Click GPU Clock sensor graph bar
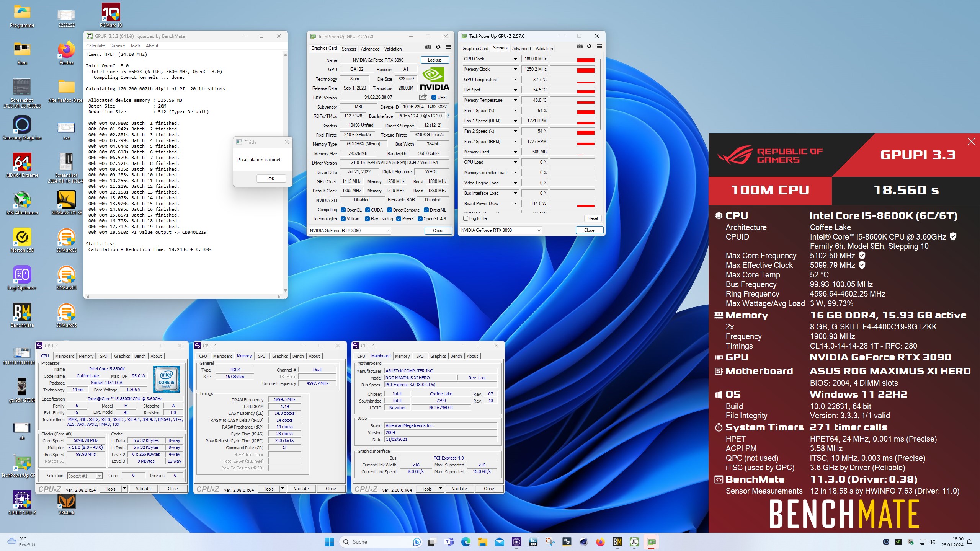The width and height of the screenshot is (980, 551). pos(573,59)
